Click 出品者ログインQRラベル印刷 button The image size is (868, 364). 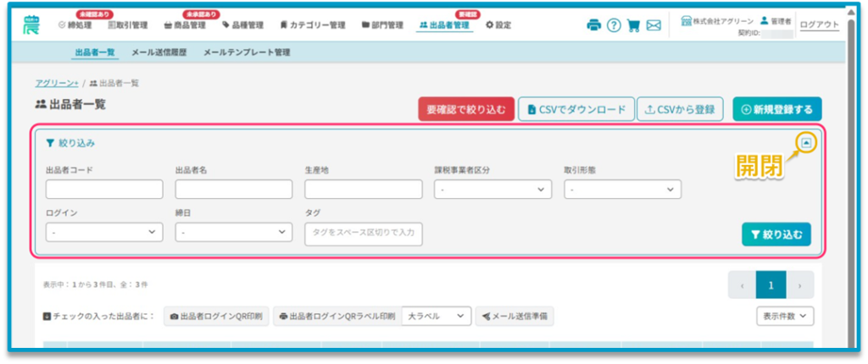tap(337, 317)
